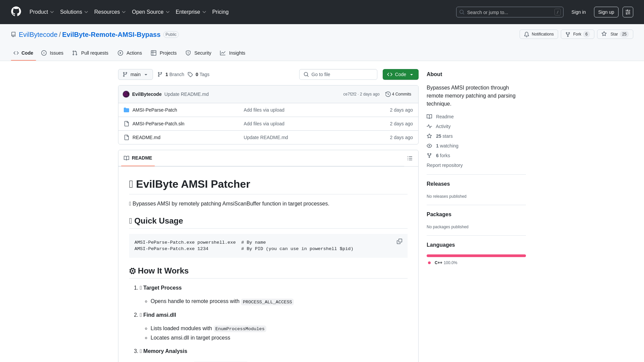Screen dimensions: 644x362
Task: Focus the Search or jump to field
Action: (x=509, y=12)
